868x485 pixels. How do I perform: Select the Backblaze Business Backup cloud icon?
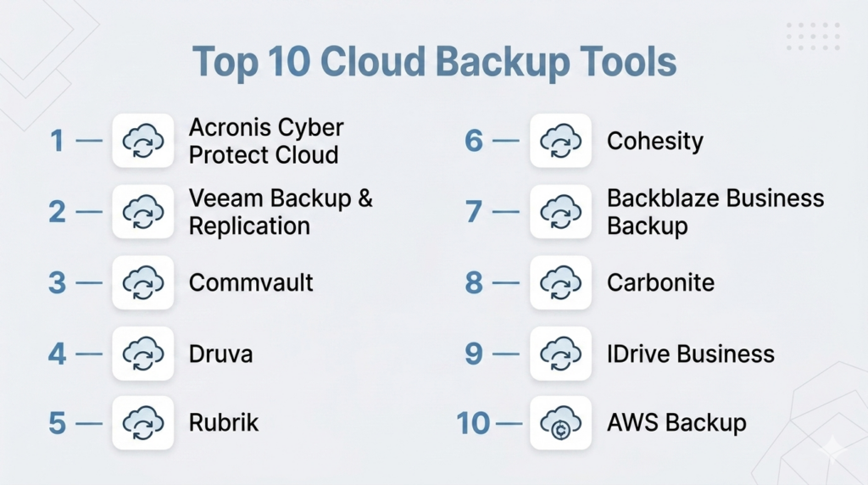[560, 211]
